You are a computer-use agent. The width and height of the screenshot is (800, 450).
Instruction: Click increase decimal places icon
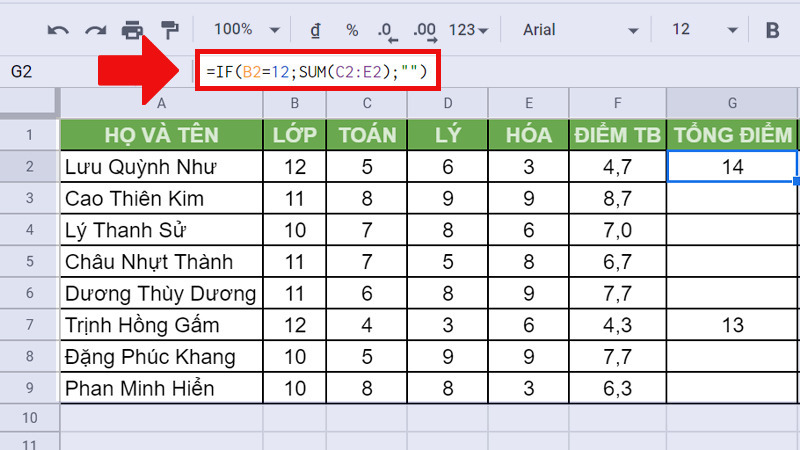[x=424, y=30]
